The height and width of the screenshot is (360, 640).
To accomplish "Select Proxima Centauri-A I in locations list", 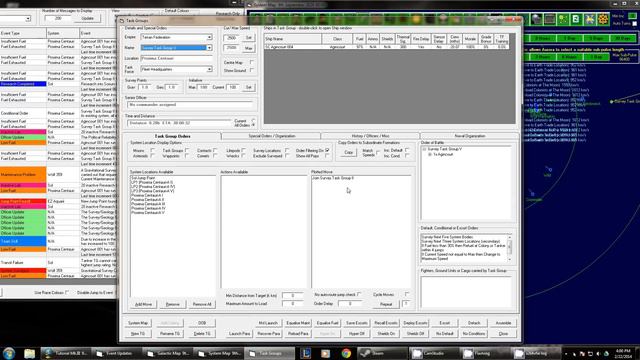I will (x=147, y=196).
